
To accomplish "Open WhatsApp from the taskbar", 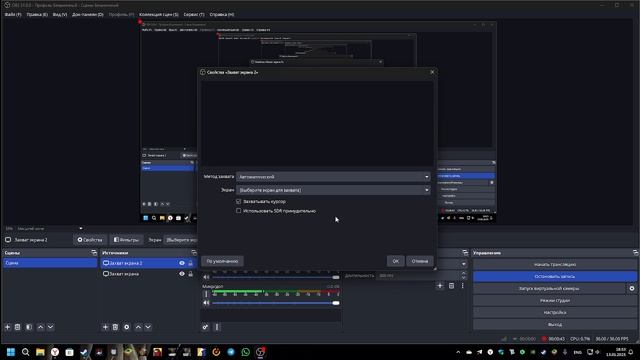I will [246, 352].
